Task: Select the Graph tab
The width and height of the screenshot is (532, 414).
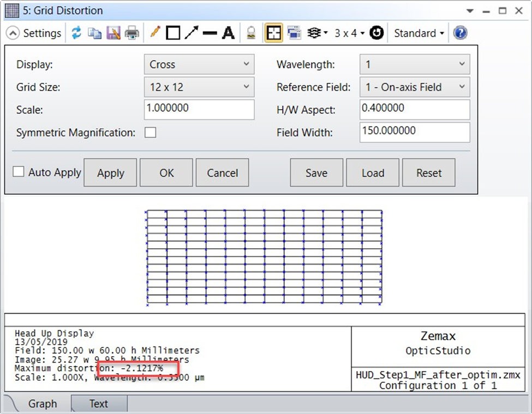Action: (42, 404)
